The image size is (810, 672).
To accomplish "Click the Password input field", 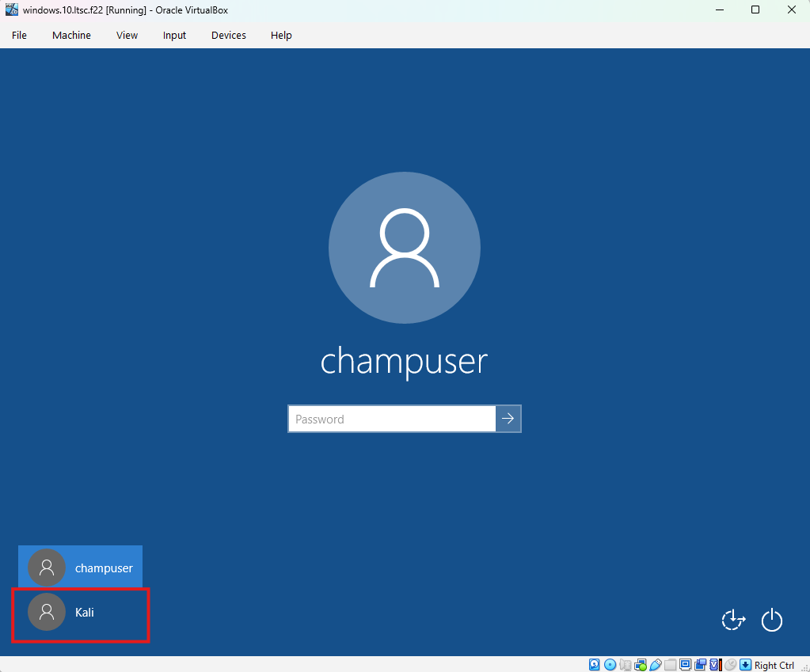I will click(x=391, y=419).
